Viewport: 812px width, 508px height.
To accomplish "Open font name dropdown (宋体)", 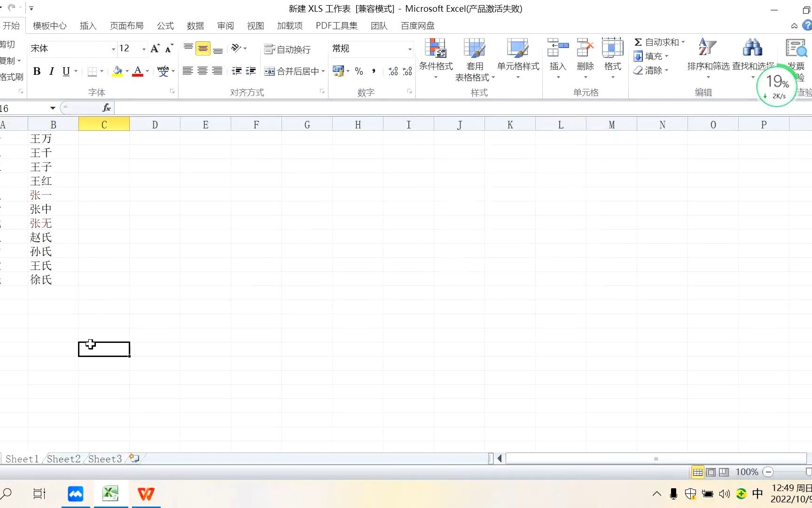I will [113, 48].
